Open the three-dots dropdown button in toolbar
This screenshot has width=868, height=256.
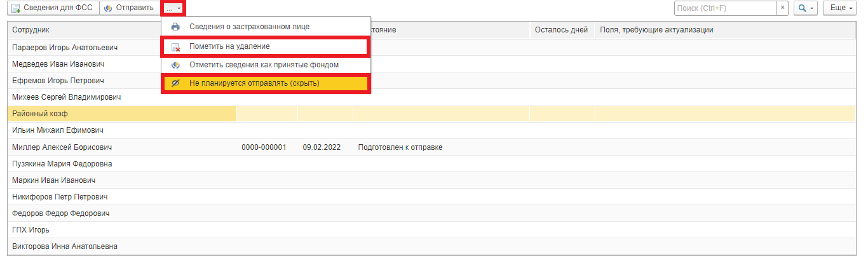pos(172,8)
